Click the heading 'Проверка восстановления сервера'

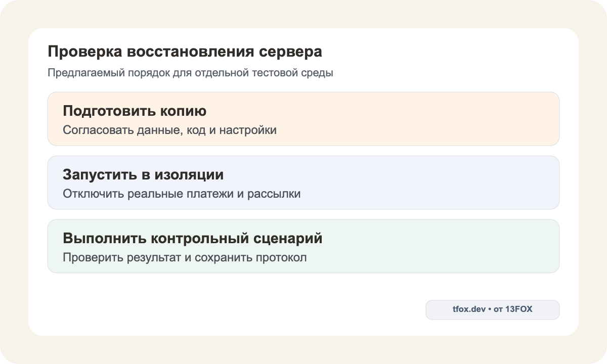point(185,52)
